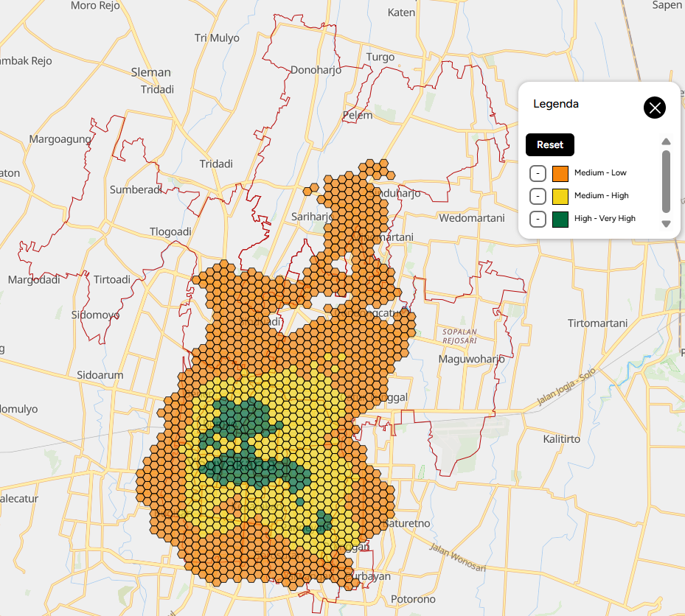Click the Tri Mulyo map label
The image size is (685, 616).
[x=217, y=38]
